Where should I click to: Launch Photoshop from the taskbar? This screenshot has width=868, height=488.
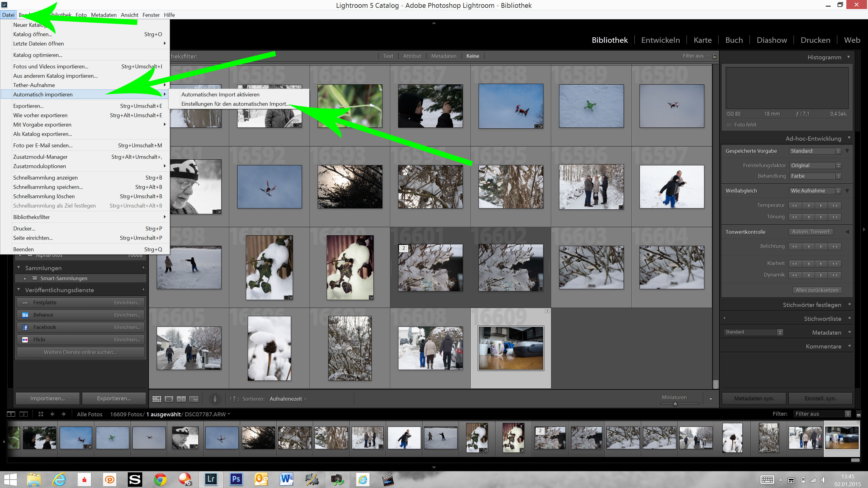(236, 479)
